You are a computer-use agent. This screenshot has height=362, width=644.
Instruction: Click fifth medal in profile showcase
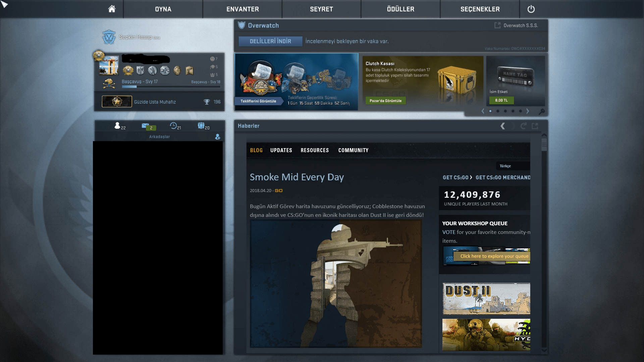[x=177, y=70]
